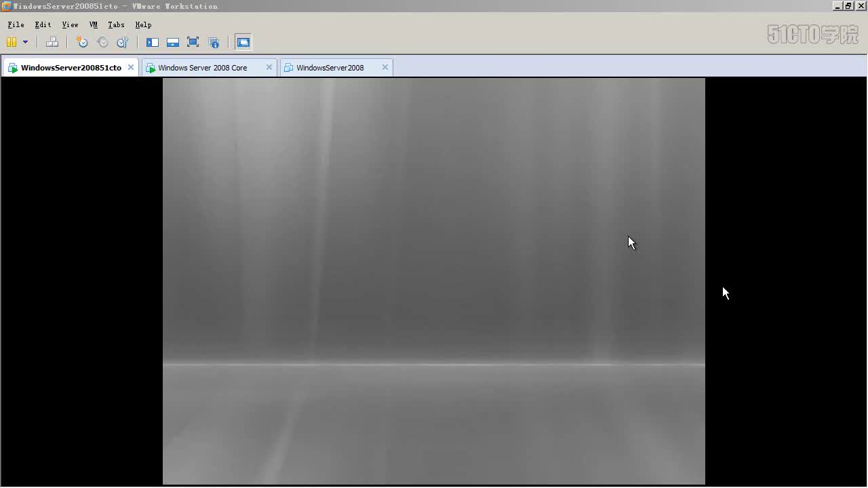Open the Edit menu
The height and width of the screenshot is (488, 868).
tap(43, 24)
